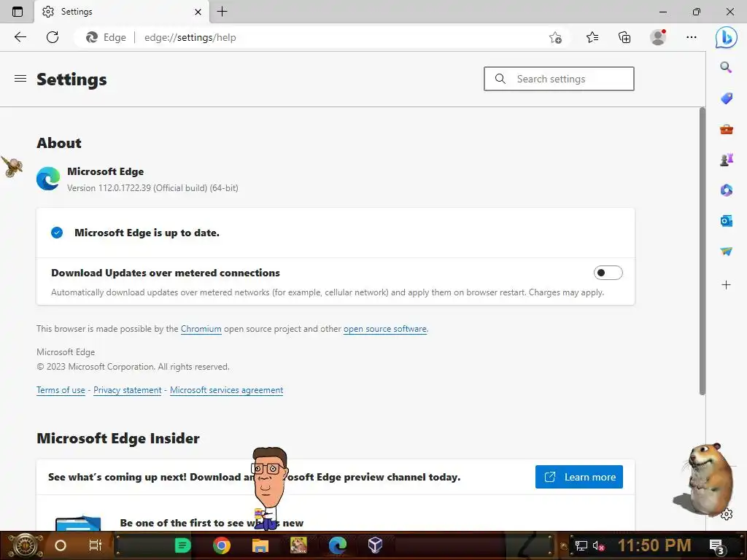The image size is (747, 560).
Task: Open VirtualBox cube taskbar icon
Action: (x=376, y=545)
